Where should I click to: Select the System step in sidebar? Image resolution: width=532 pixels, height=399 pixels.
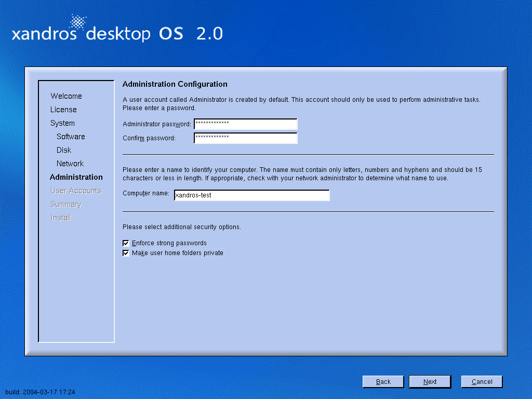pos(62,123)
